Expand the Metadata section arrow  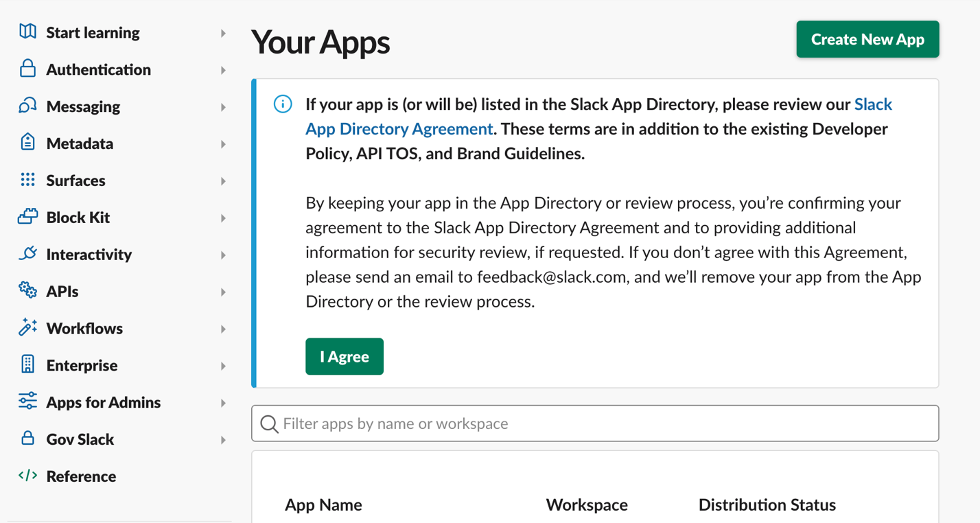click(223, 144)
